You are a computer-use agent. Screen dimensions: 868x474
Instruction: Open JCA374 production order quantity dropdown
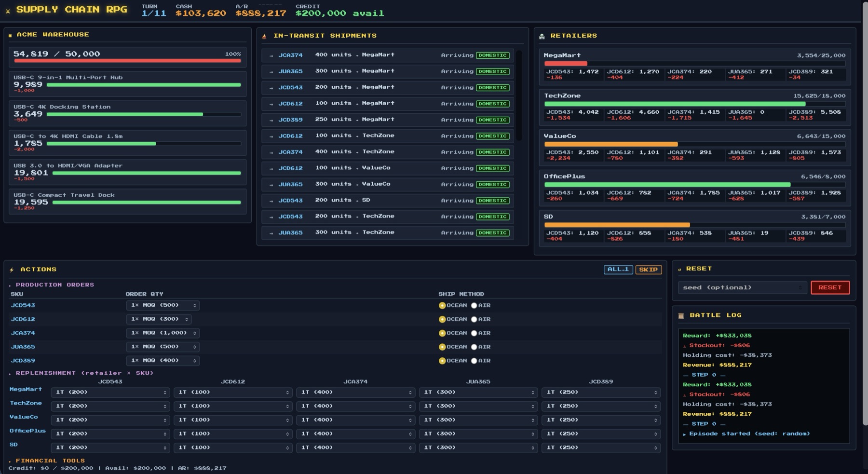pos(163,333)
